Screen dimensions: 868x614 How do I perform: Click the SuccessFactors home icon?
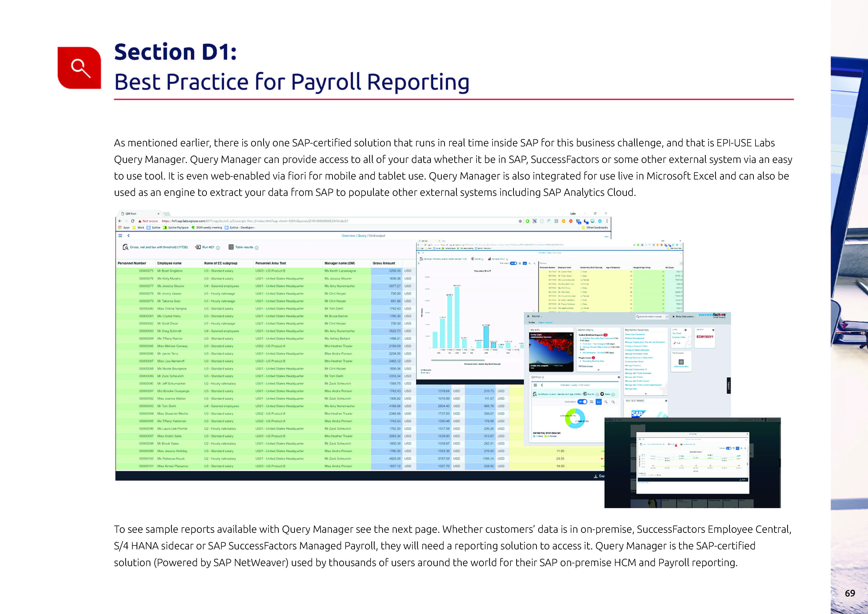pyautogui.click(x=528, y=316)
